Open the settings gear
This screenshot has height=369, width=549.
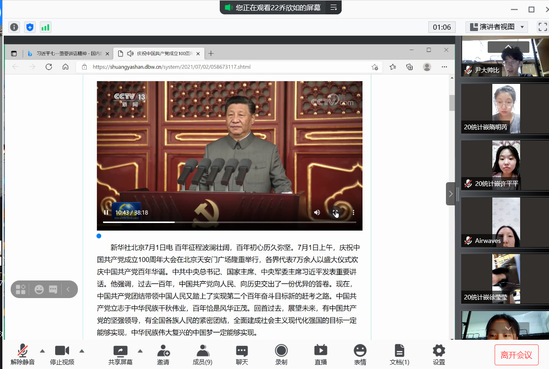(439, 355)
